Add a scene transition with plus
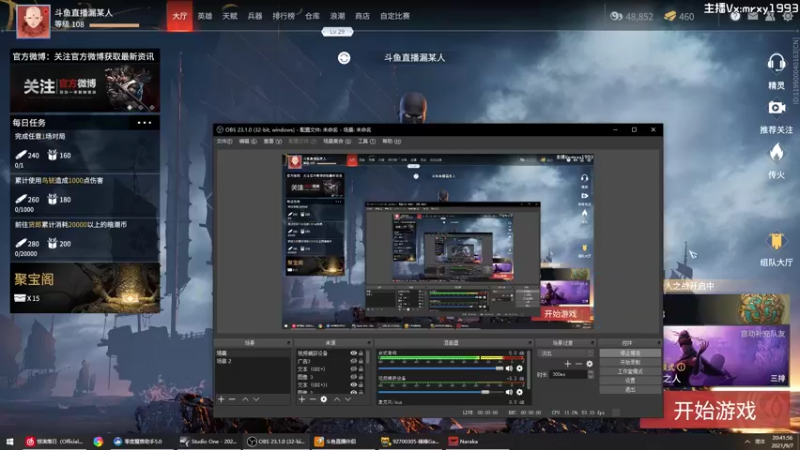The width and height of the screenshot is (800, 450). tap(567, 364)
